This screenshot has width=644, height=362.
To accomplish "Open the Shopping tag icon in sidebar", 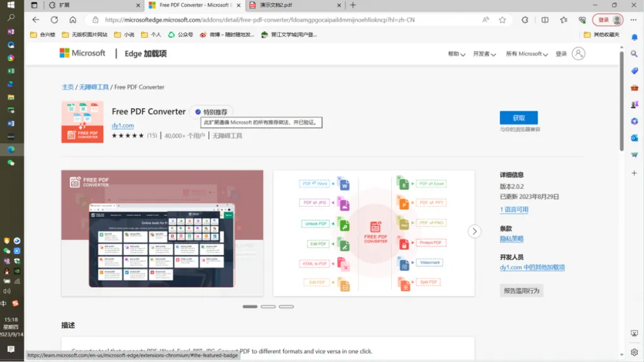I will (635, 71).
